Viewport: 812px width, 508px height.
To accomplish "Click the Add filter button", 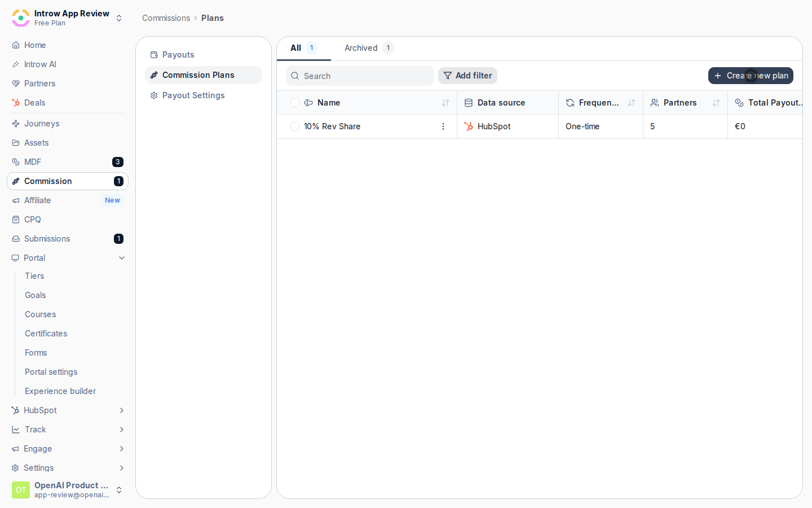I will [x=467, y=76].
